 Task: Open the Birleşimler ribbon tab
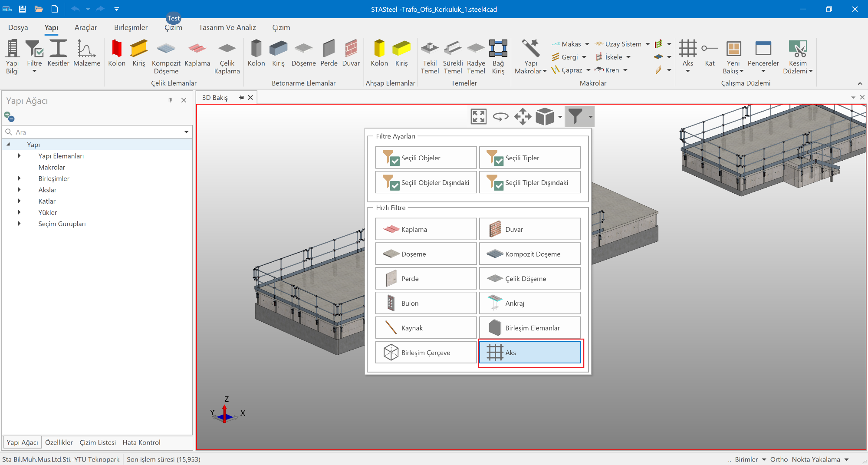131,27
